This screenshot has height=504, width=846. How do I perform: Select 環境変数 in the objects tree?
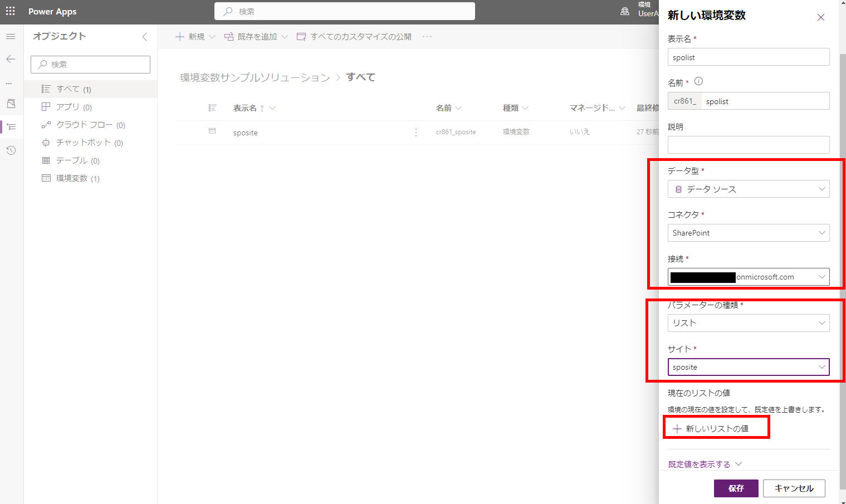point(72,178)
